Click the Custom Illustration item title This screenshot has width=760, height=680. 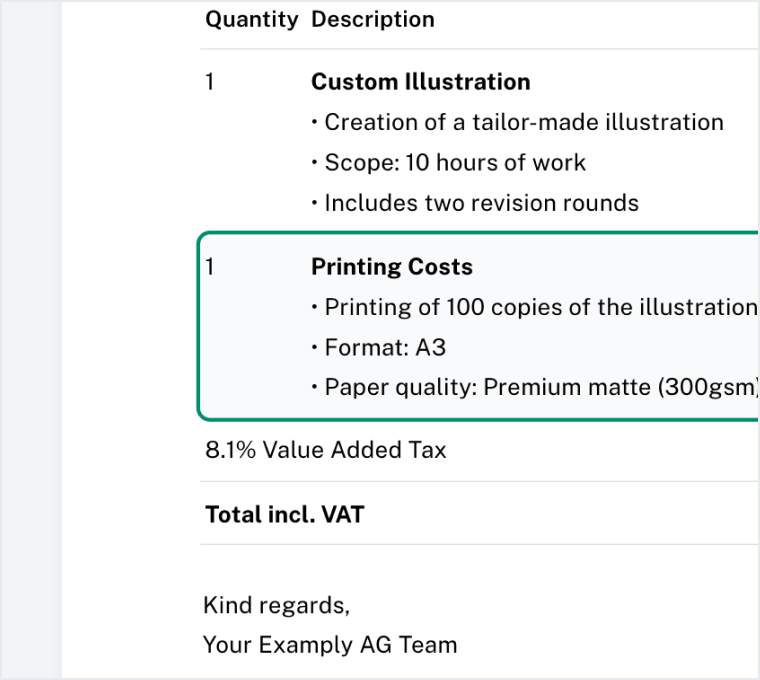[x=420, y=82]
